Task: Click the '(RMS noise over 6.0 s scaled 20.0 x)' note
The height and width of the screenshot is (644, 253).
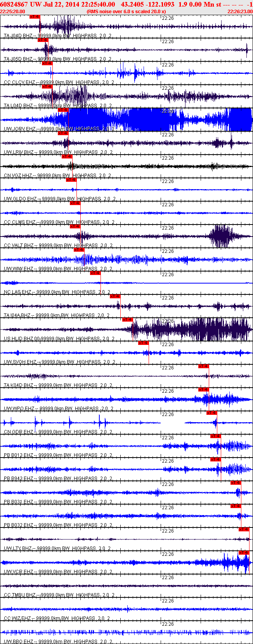Action: click(x=126, y=12)
